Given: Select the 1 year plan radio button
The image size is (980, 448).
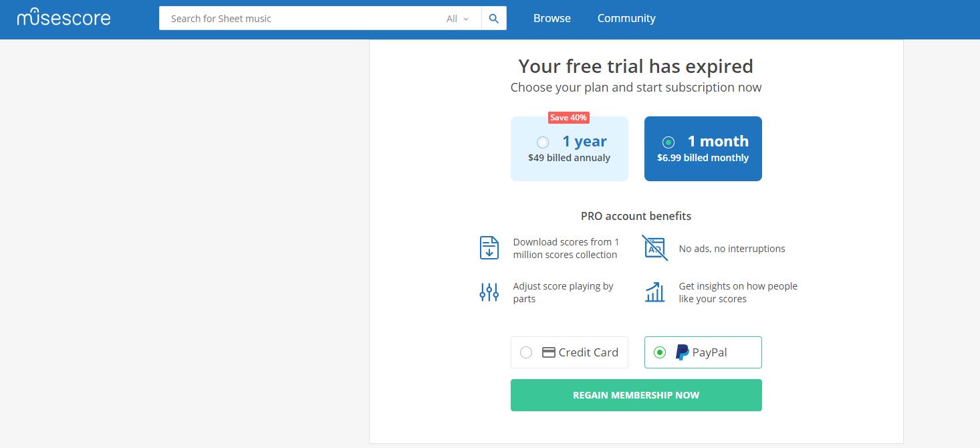Looking at the screenshot, I should [543, 142].
